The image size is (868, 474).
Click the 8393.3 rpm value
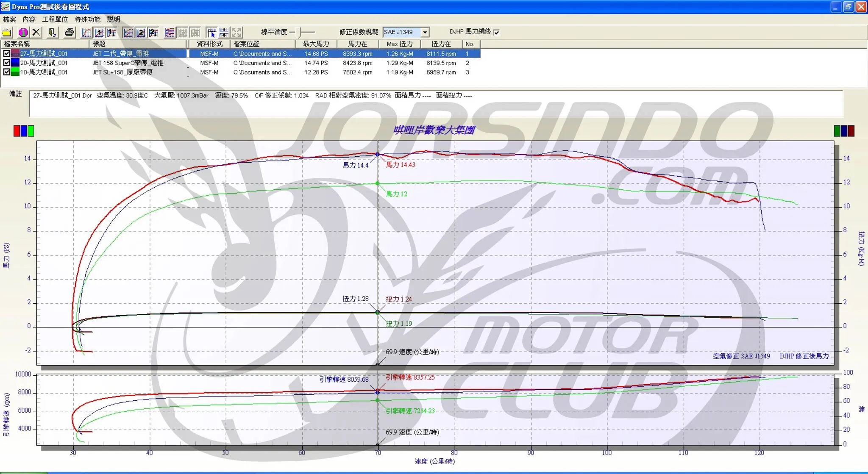point(358,53)
